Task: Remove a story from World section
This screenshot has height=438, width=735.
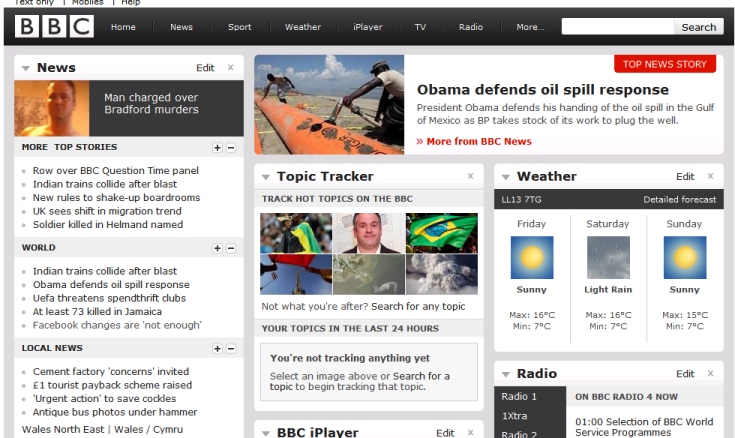Action: tap(231, 248)
